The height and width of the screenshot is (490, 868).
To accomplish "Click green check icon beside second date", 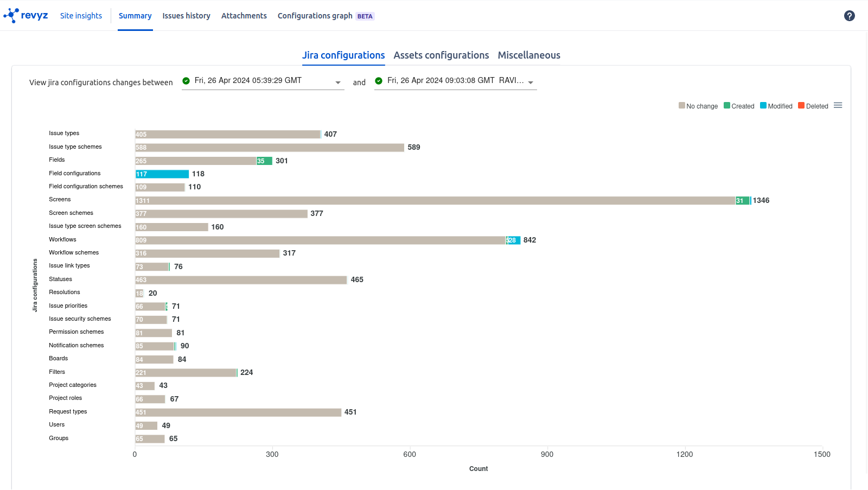I will point(379,81).
